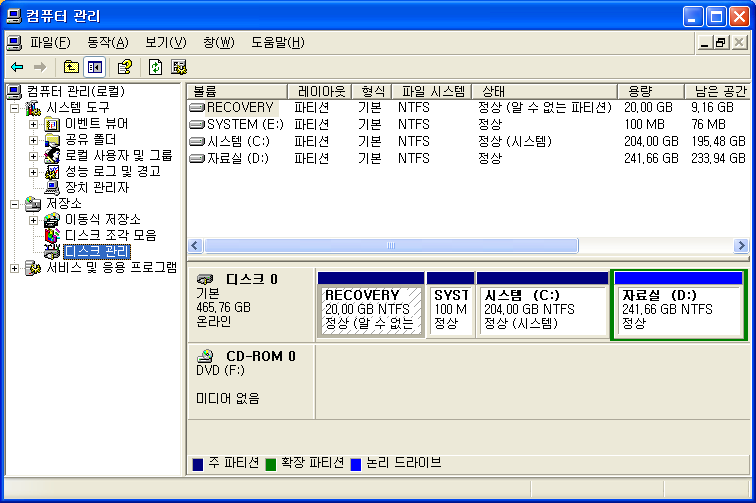Click the right scroll arrow of volume list
The image size is (756, 503).
(741, 245)
